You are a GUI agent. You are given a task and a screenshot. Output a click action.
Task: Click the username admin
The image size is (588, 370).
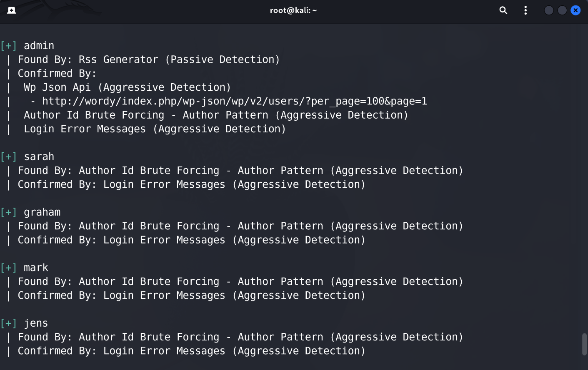[39, 46]
